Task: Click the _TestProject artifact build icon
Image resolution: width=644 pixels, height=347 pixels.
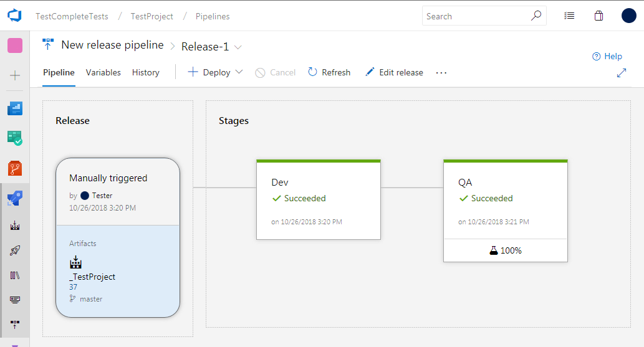Action: click(x=75, y=262)
